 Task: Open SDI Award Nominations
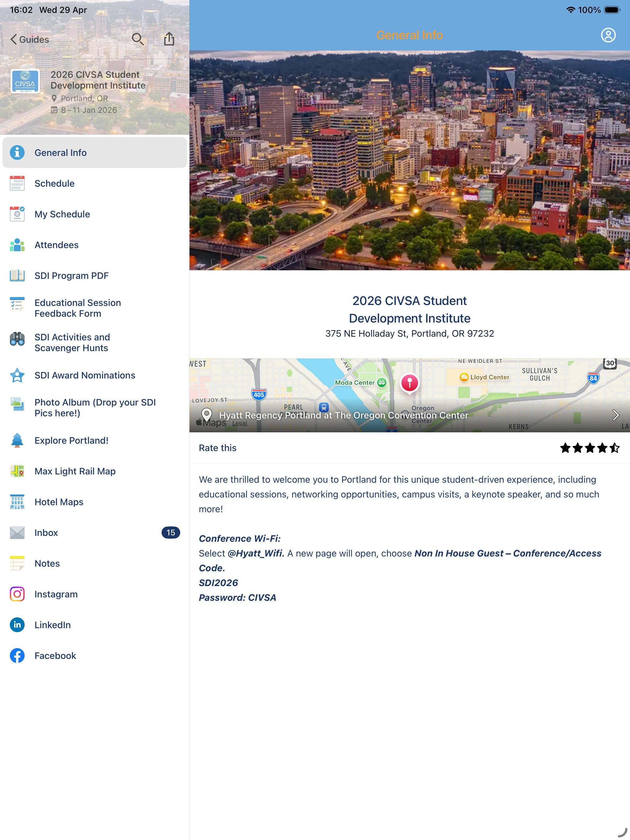95,375
